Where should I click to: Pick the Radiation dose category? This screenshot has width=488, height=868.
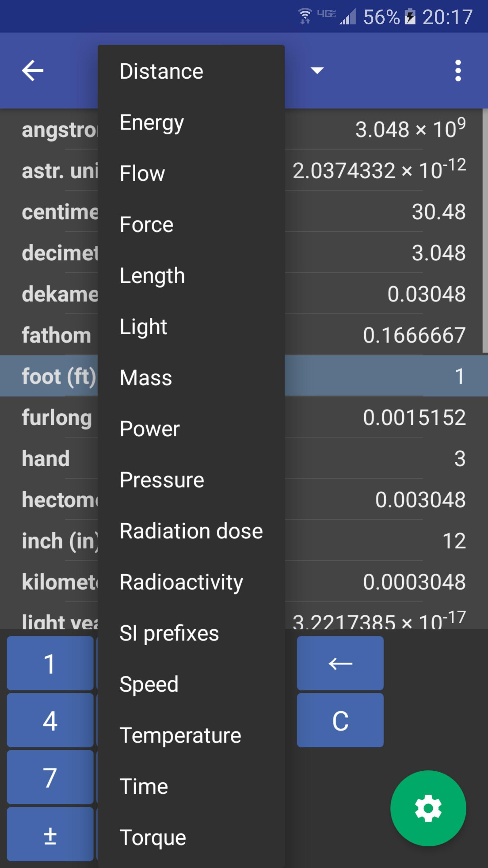pos(191,531)
